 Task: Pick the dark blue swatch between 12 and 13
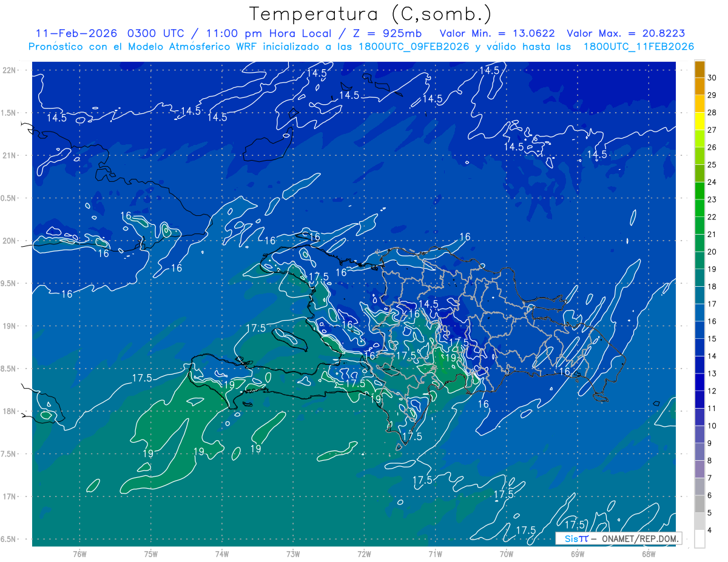pos(699,383)
